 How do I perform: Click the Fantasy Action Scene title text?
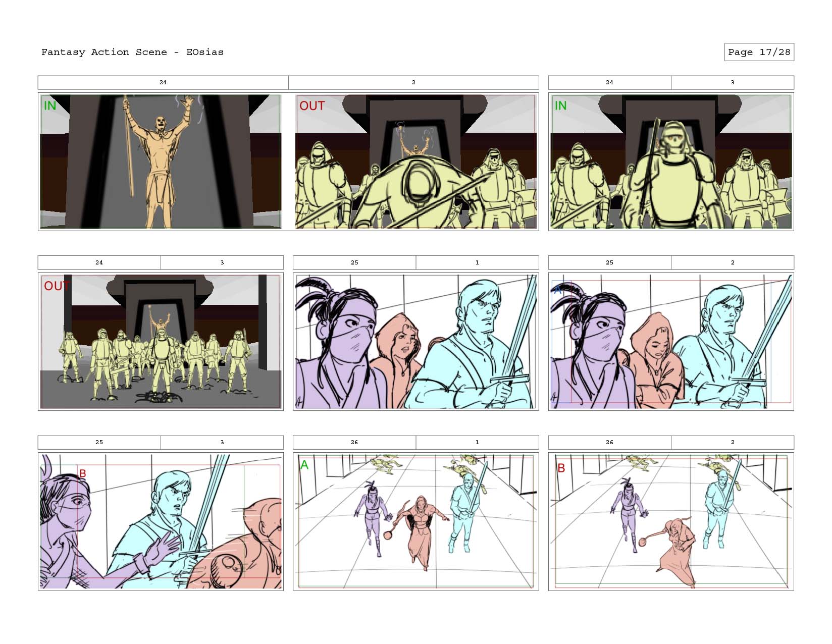(x=132, y=52)
